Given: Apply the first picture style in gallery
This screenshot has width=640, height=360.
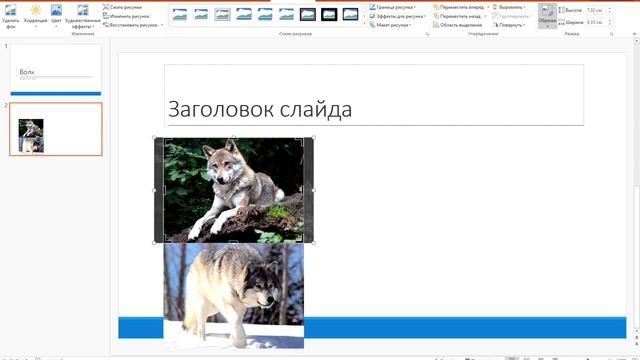Looking at the screenshot, I should (180, 15).
